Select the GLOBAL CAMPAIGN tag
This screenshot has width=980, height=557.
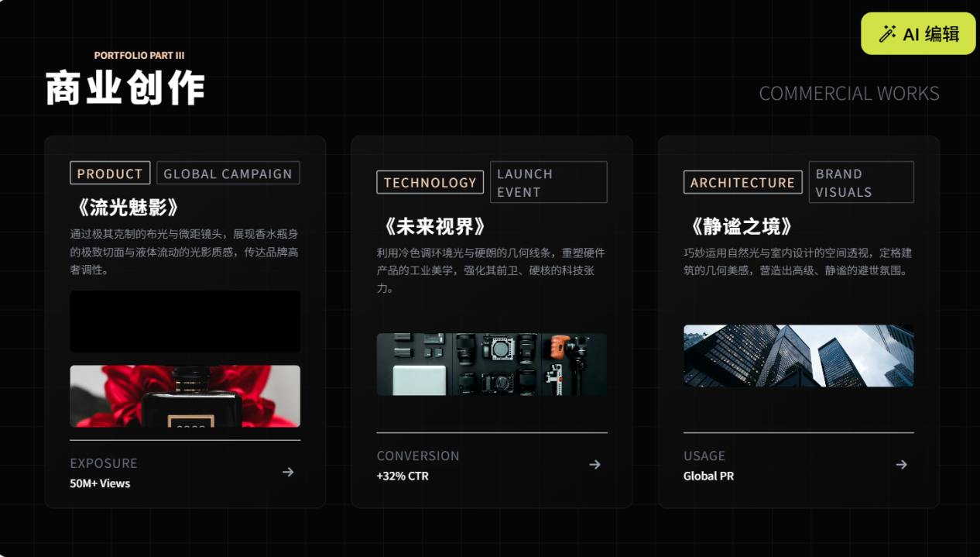[228, 174]
